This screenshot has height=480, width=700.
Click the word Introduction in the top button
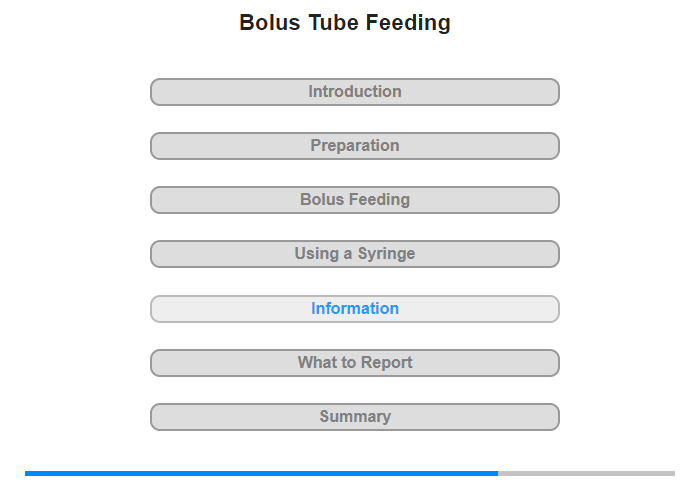coord(355,92)
